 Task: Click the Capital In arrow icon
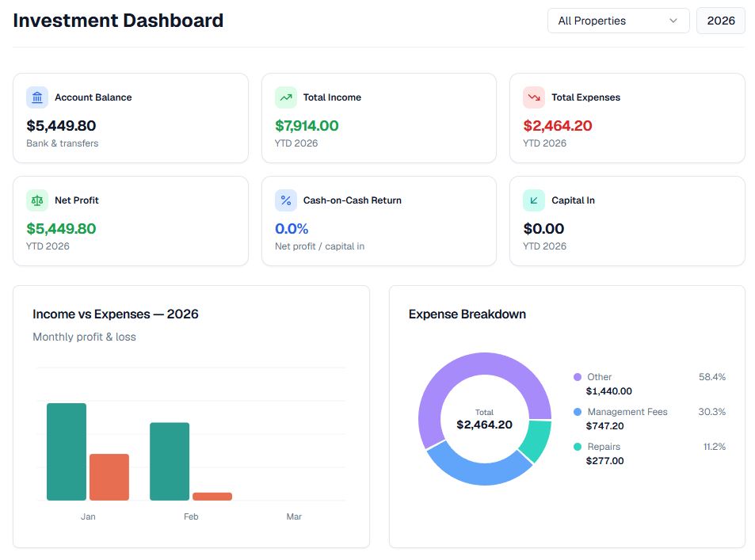coord(532,200)
